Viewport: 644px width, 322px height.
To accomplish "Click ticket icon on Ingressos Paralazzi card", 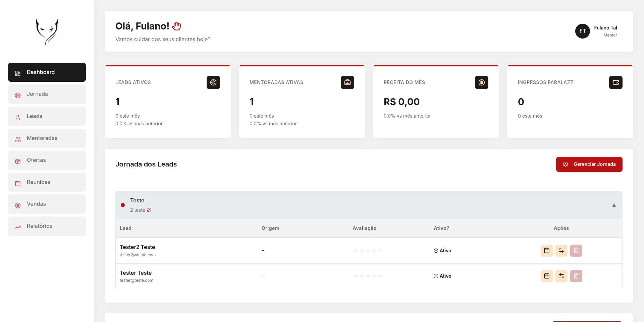I will click(616, 82).
